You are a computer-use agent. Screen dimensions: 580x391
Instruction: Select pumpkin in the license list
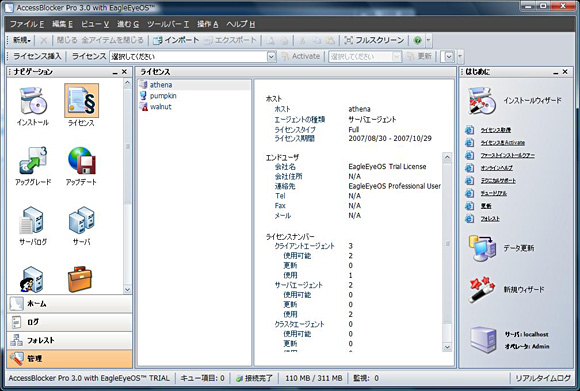tap(194, 96)
